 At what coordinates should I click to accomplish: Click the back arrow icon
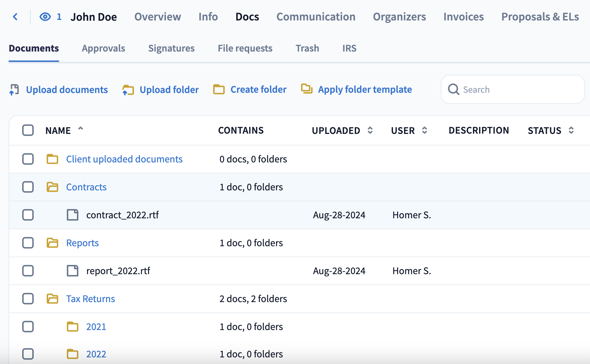(16, 17)
